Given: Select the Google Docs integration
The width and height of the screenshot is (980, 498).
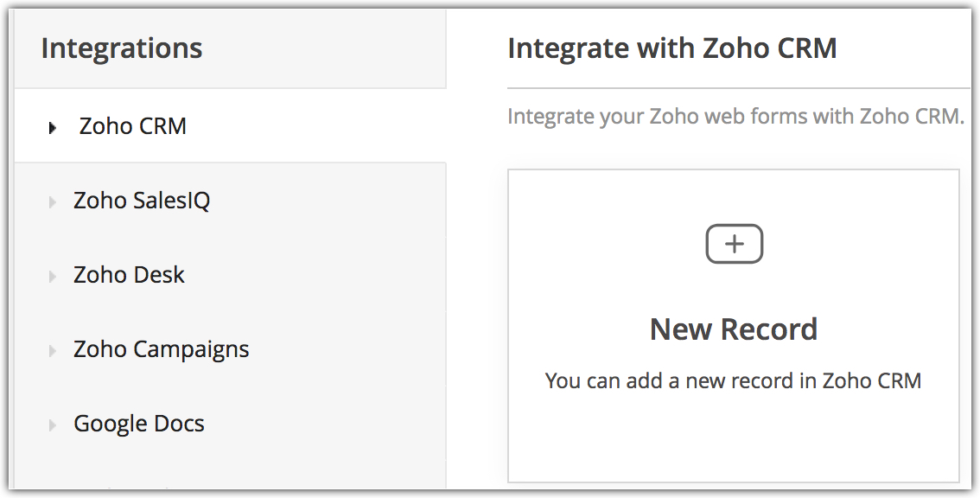Looking at the screenshot, I should click(139, 424).
